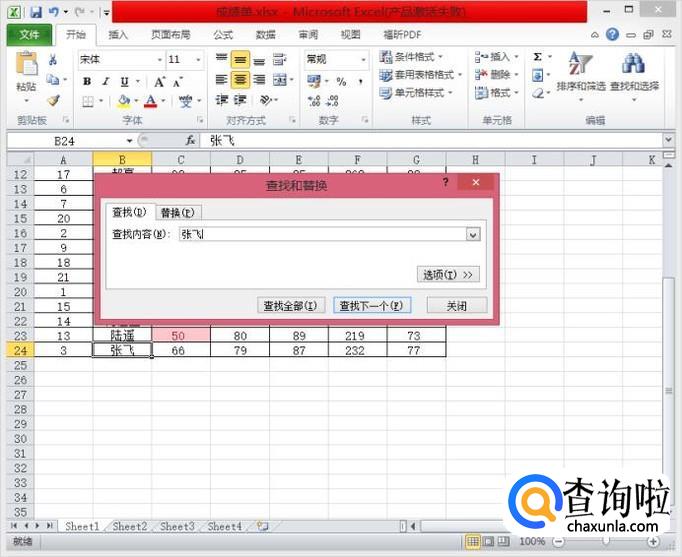This screenshot has width=682, height=557.
Task: Expand Format as Table (套用表格格式) menu
Action: (x=421, y=75)
